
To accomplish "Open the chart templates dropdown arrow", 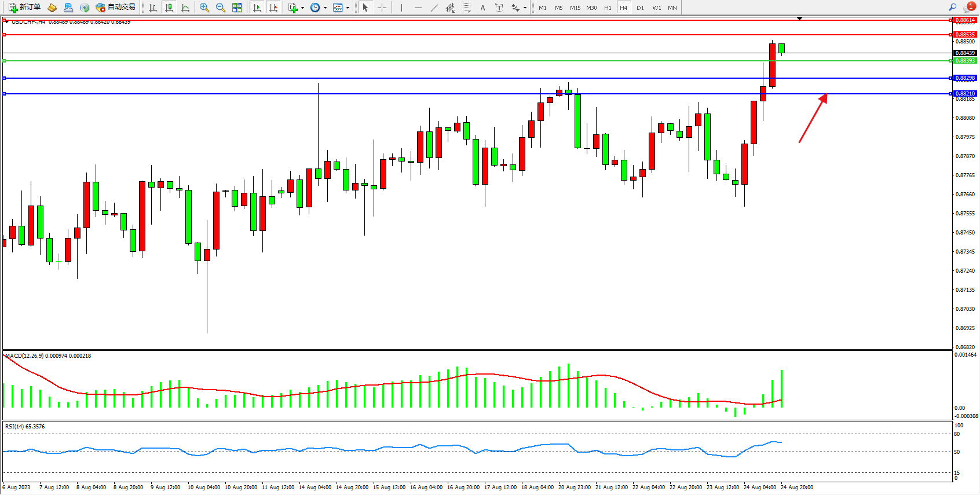I will [348, 8].
